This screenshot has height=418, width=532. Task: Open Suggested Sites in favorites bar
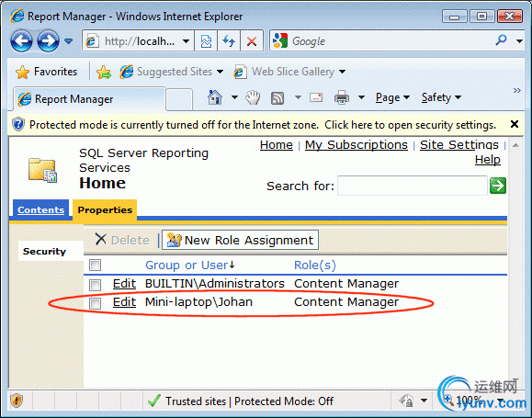click(x=171, y=72)
